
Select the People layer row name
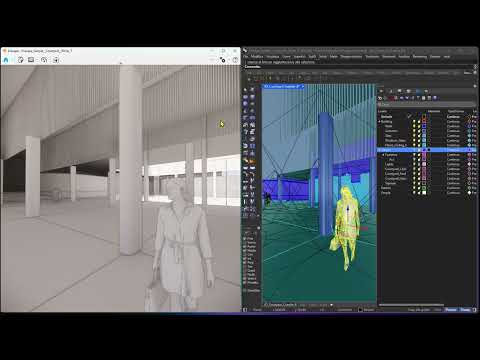386,193
